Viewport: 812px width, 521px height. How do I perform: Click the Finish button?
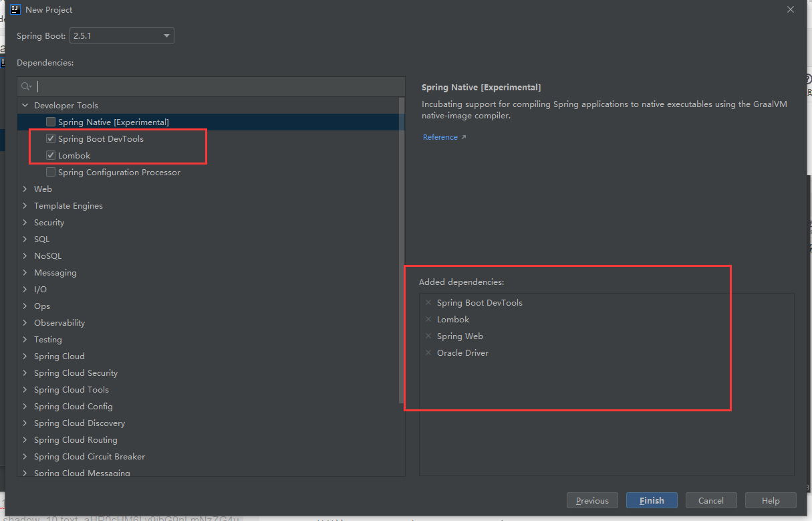click(652, 500)
